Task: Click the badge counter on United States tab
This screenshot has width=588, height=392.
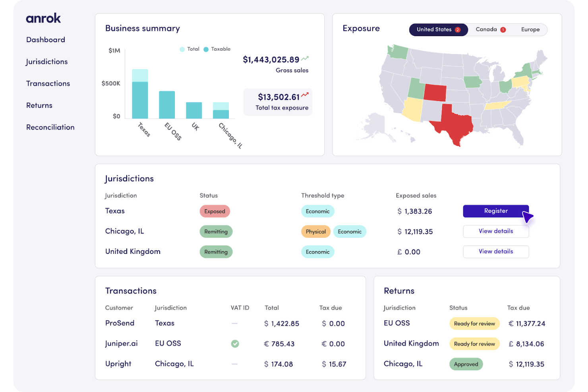Action: (457, 29)
